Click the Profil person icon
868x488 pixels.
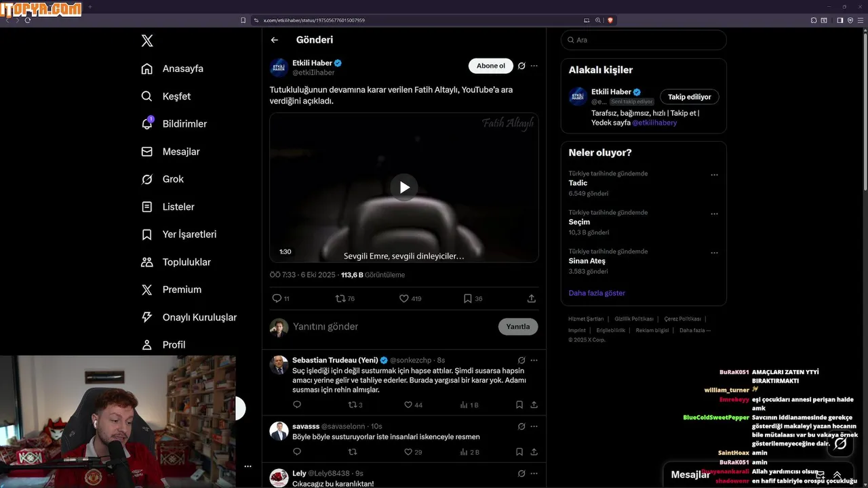click(x=146, y=344)
